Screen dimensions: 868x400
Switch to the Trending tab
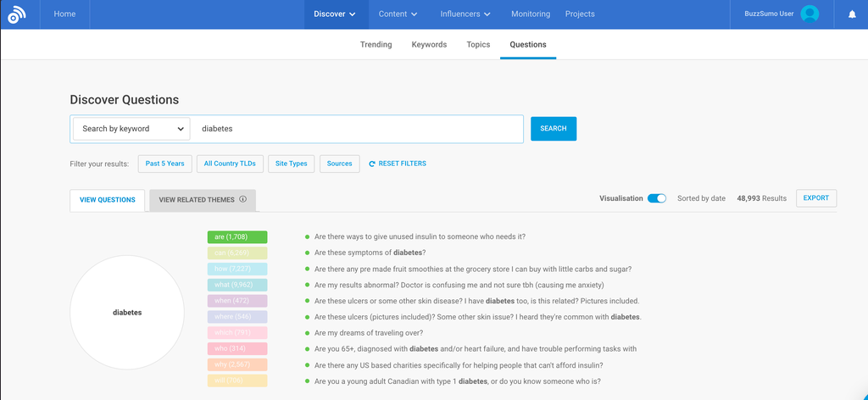[x=376, y=45]
